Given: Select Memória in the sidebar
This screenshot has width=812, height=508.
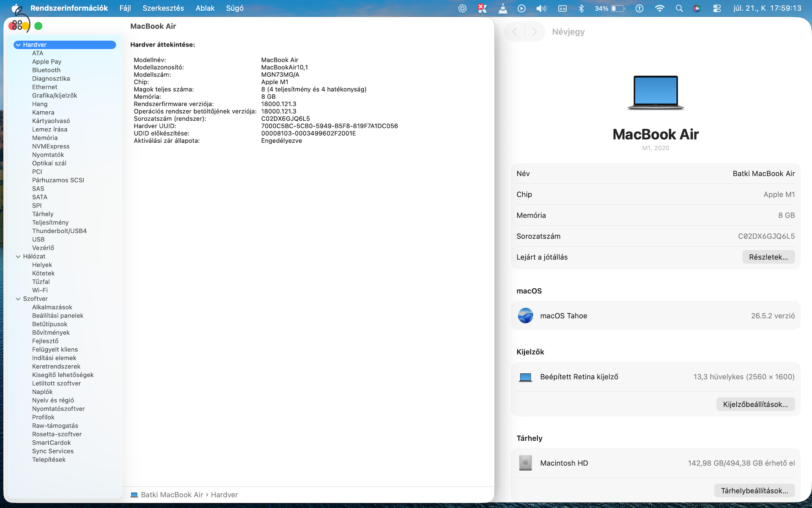Looking at the screenshot, I should (x=45, y=138).
